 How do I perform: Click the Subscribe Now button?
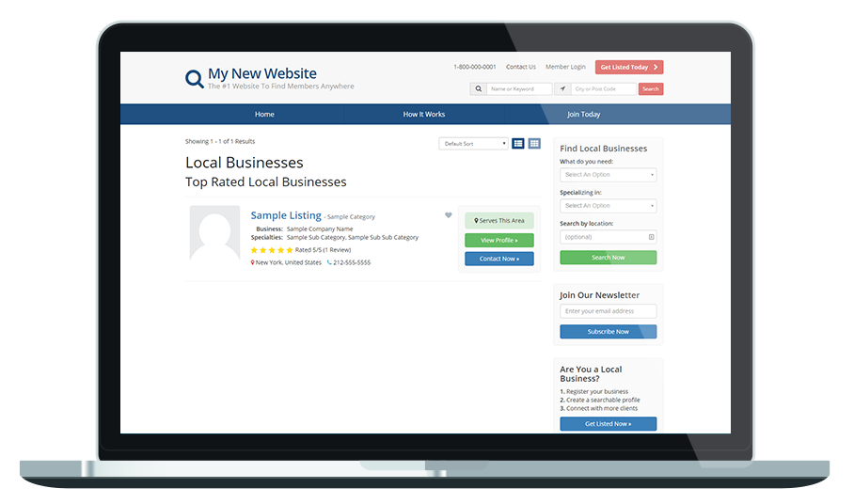[x=608, y=332]
